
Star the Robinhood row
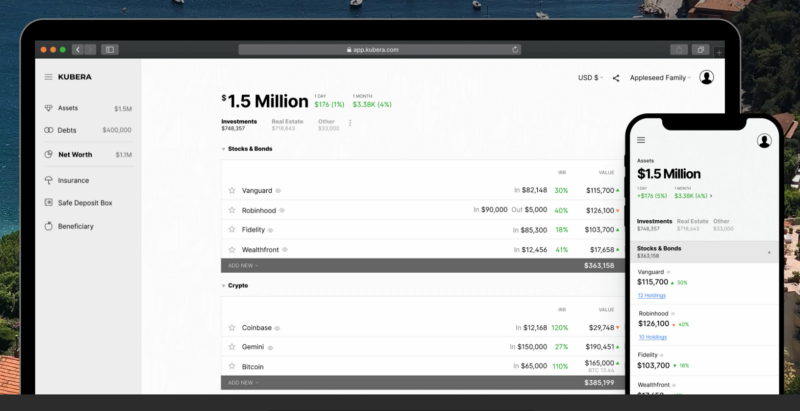(232, 210)
